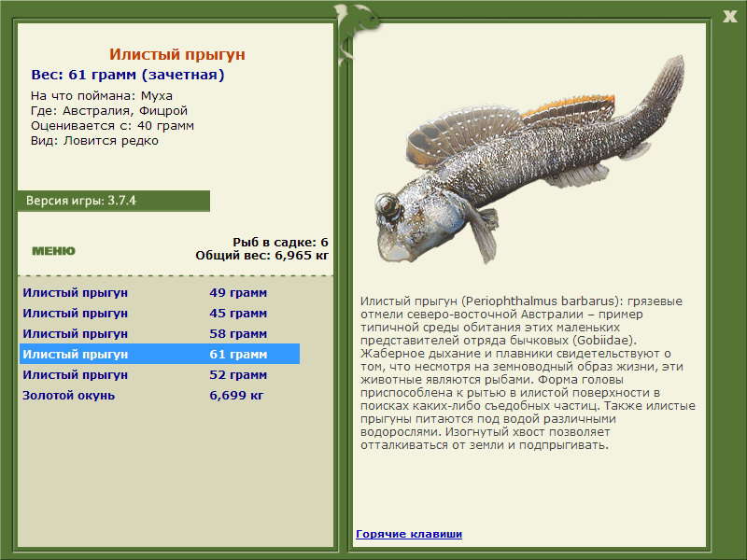This screenshot has height=560, width=747.
Task: Select the Золотой окунь 6,699 кг entry
Action: click(x=160, y=395)
